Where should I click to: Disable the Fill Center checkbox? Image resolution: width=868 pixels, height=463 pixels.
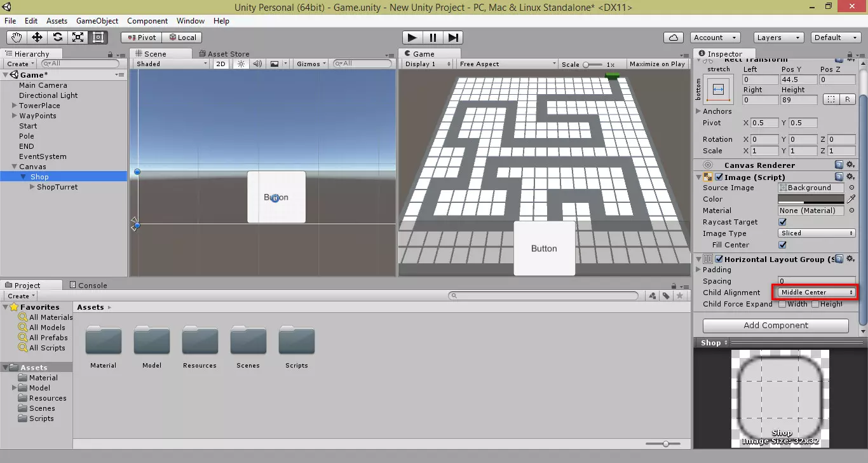pos(782,245)
